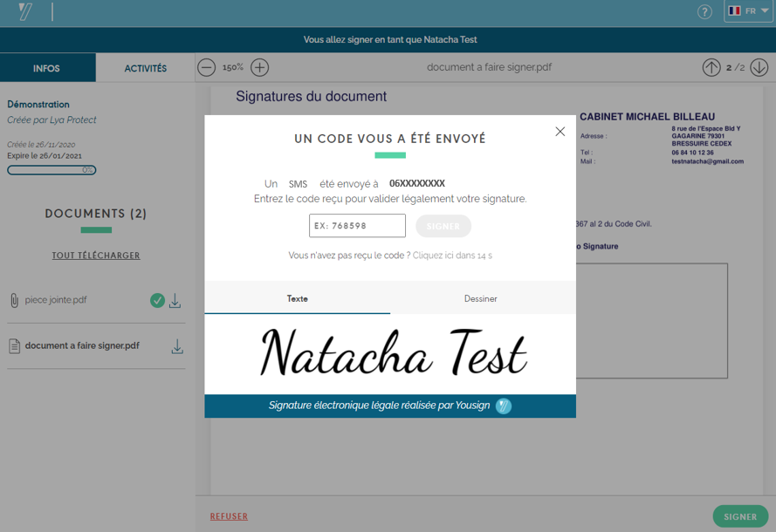Click the Tout télécharger link
Screen dimensions: 776x532
point(96,256)
